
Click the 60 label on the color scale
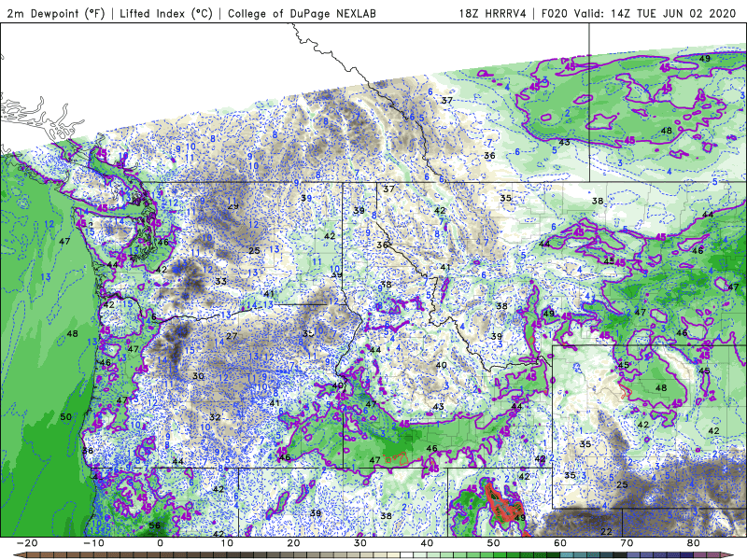point(560,543)
